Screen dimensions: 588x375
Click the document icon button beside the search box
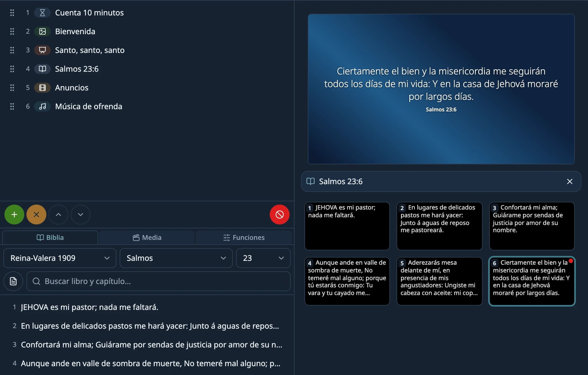pos(13,281)
